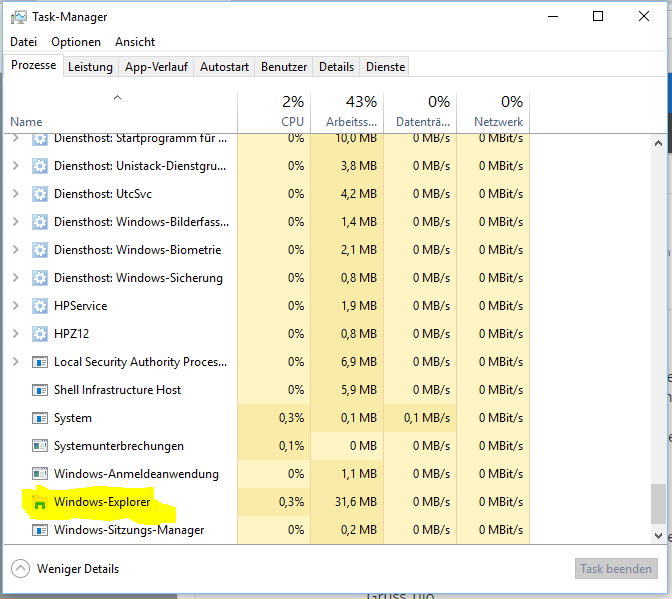Click the Windows-Sitzungs-Manager icon
The height and width of the screenshot is (599, 672).
click(x=40, y=530)
